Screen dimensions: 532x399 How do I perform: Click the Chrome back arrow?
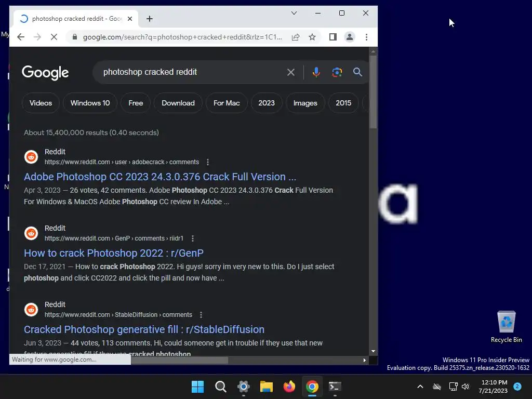point(21,37)
